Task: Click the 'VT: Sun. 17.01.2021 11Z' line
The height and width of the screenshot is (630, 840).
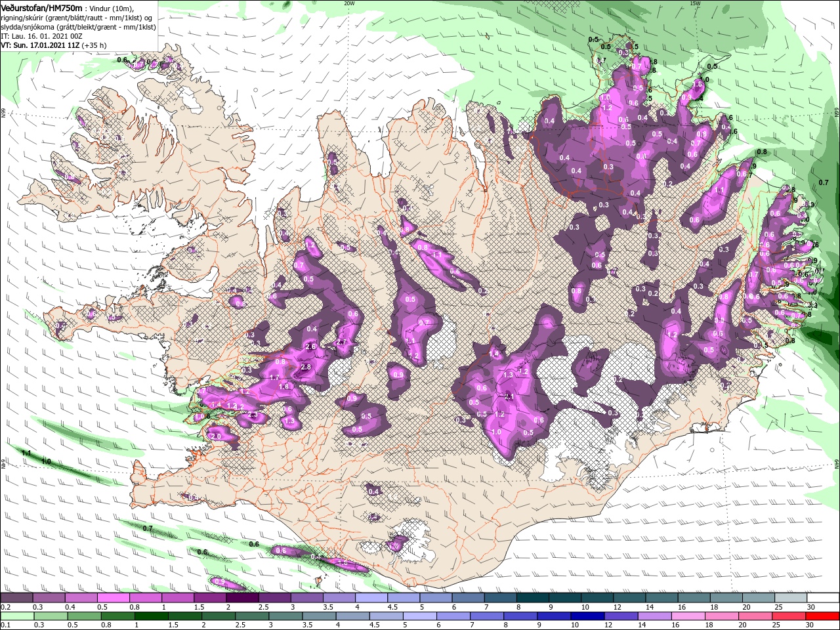Action: [x=40, y=45]
